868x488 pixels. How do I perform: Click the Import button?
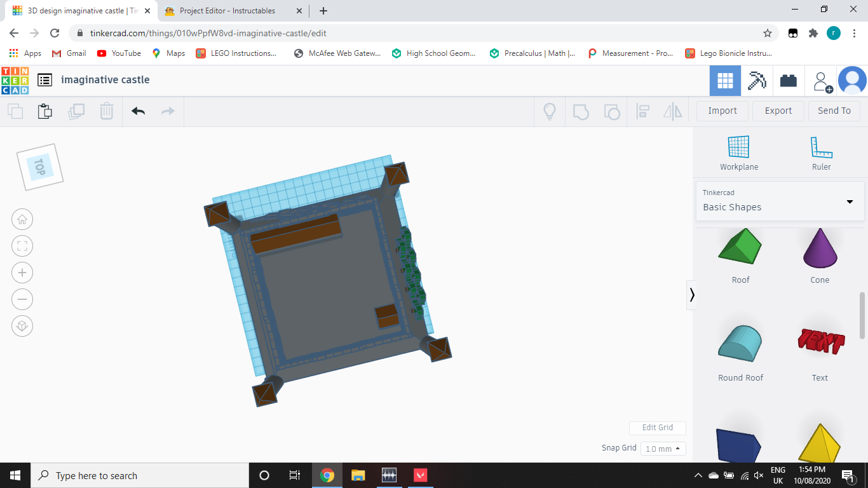[x=722, y=111]
